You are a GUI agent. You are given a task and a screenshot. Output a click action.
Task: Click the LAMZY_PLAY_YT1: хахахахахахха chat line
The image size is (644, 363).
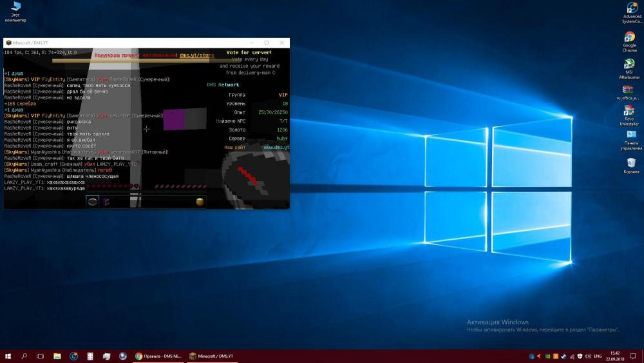coord(44,182)
